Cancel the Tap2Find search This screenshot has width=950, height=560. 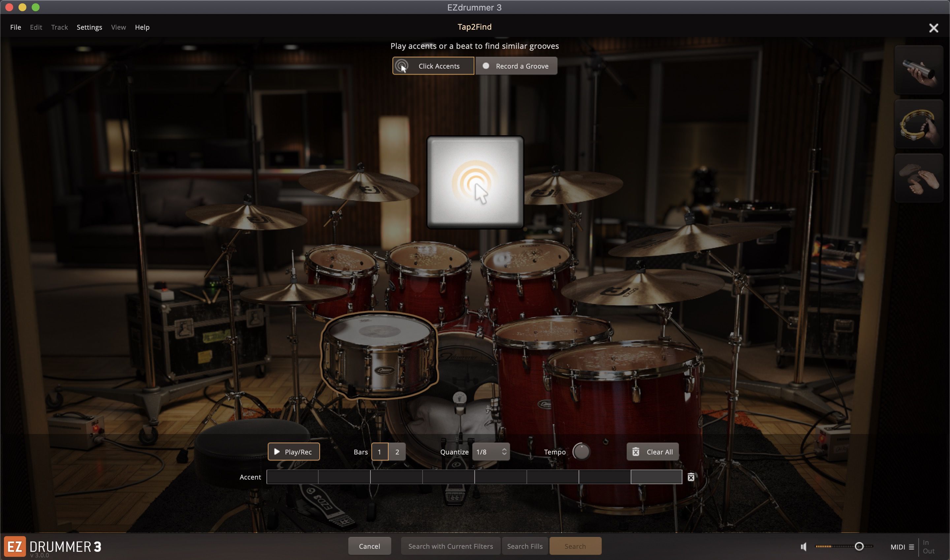click(x=369, y=546)
